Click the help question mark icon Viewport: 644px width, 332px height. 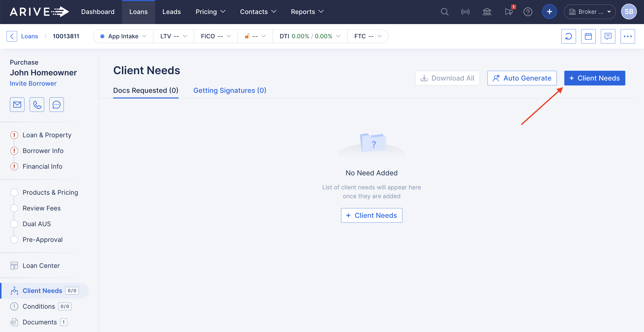(528, 12)
